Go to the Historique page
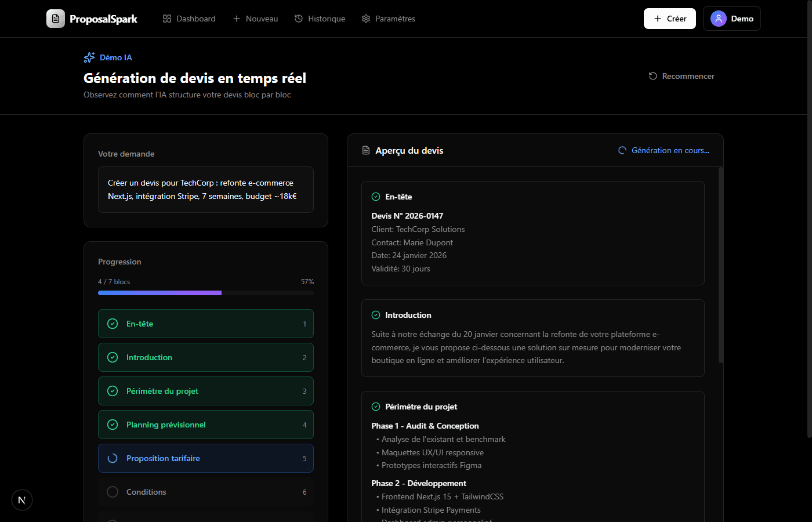Image resolution: width=812 pixels, height=522 pixels. 320,19
